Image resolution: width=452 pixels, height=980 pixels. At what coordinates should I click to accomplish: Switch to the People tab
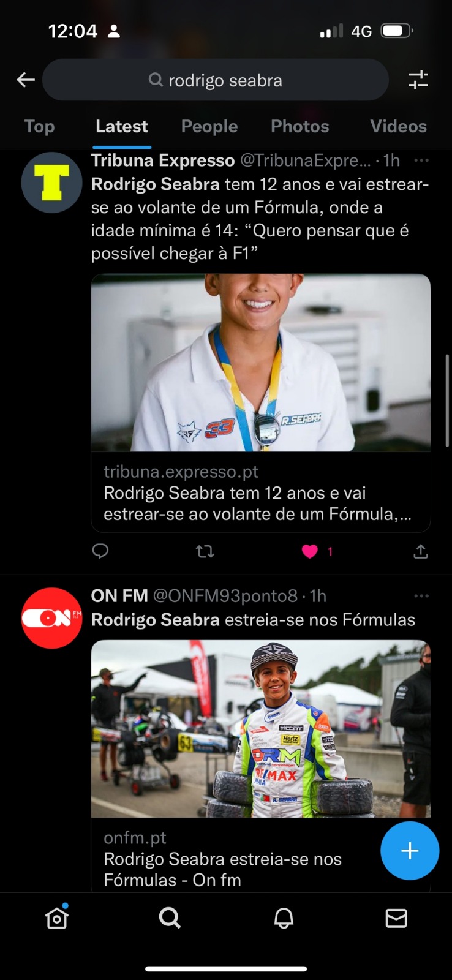tap(209, 126)
